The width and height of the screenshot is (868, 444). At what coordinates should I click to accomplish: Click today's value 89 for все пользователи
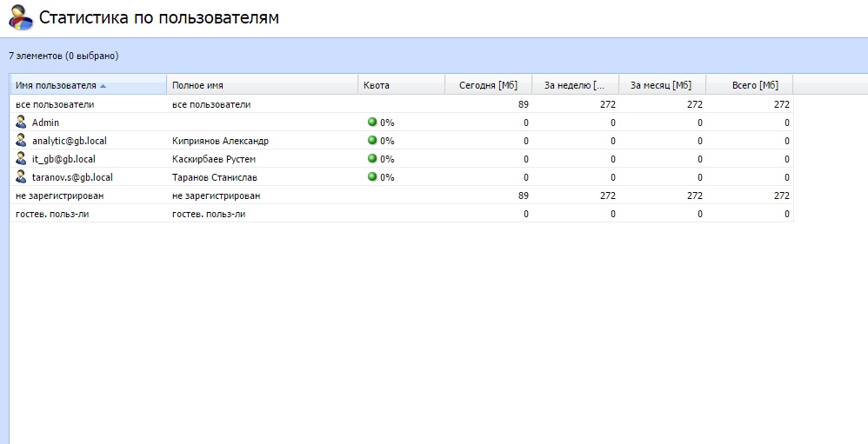pyautogui.click(x=523, y=104)
